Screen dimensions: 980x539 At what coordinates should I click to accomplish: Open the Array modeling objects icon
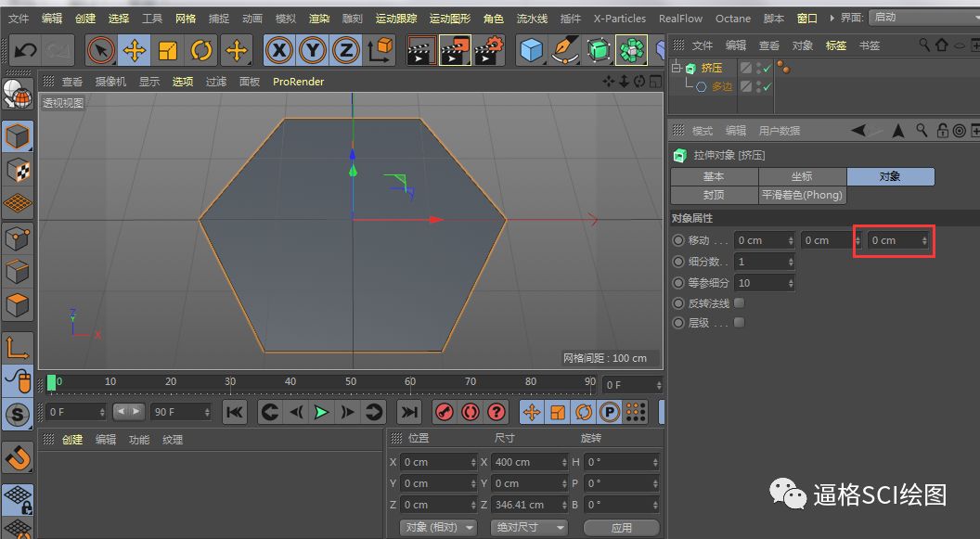pos(631,50)
